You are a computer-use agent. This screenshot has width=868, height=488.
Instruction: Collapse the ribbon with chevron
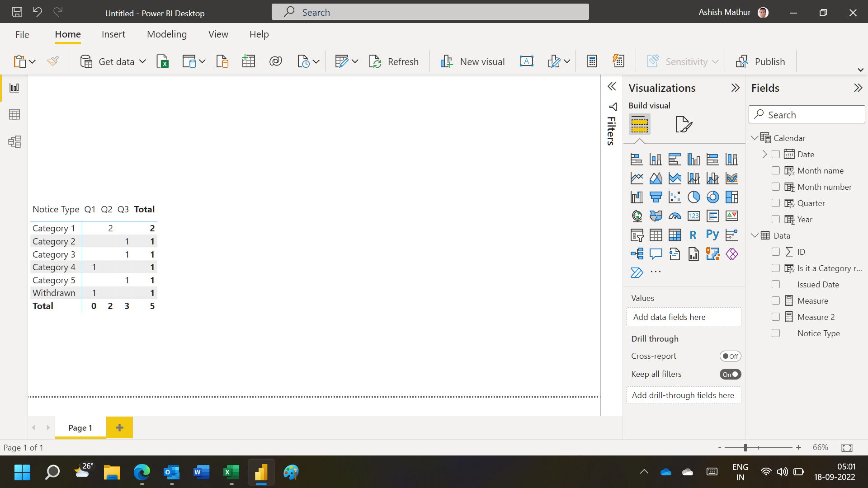(x=861, y=70)
